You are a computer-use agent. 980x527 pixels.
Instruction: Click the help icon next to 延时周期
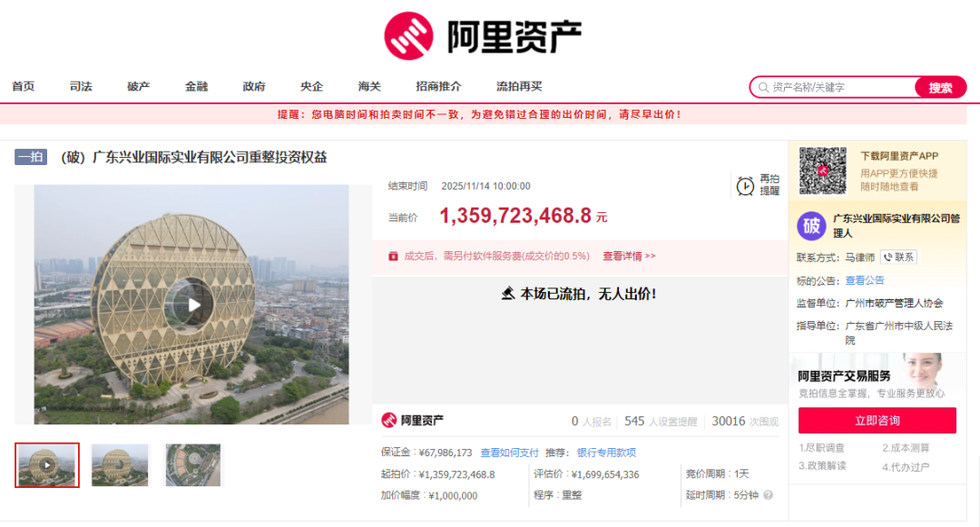(x=769, y=495)
